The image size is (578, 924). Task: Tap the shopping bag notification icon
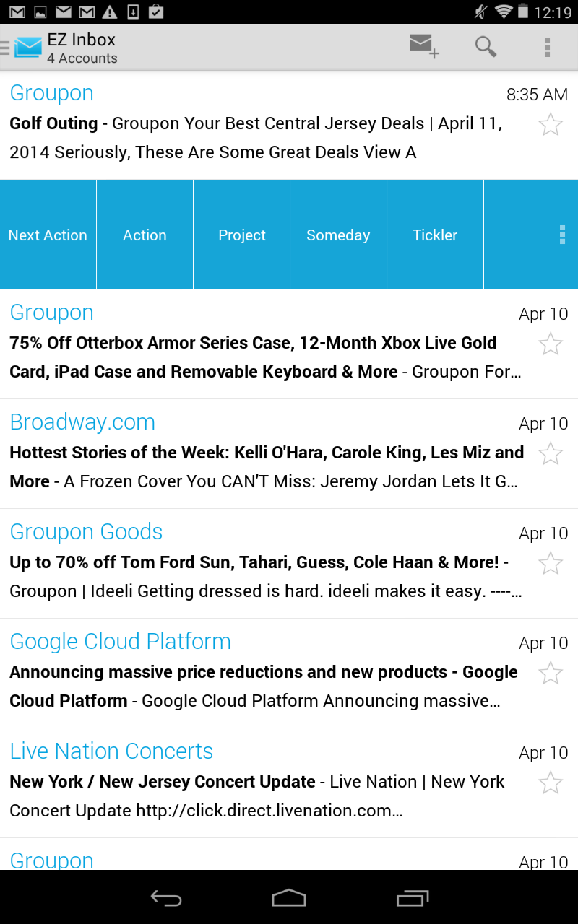[155, 12]
